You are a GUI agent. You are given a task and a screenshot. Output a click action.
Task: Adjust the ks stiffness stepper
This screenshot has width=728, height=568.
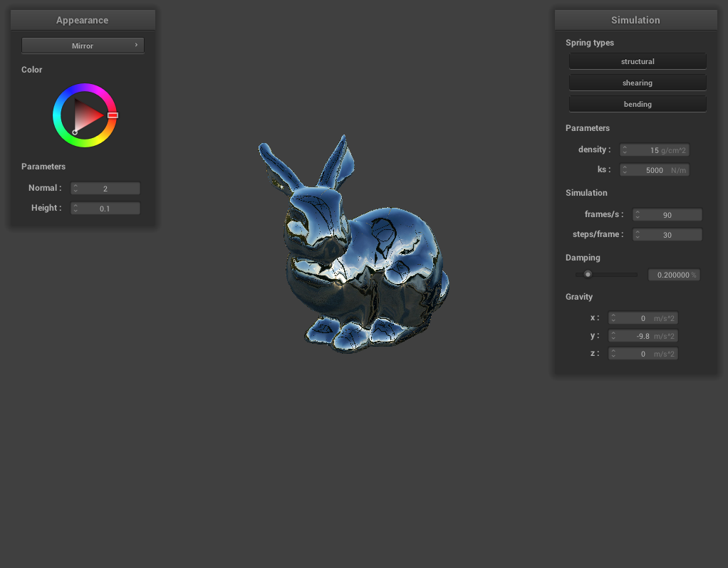(624, 169)
